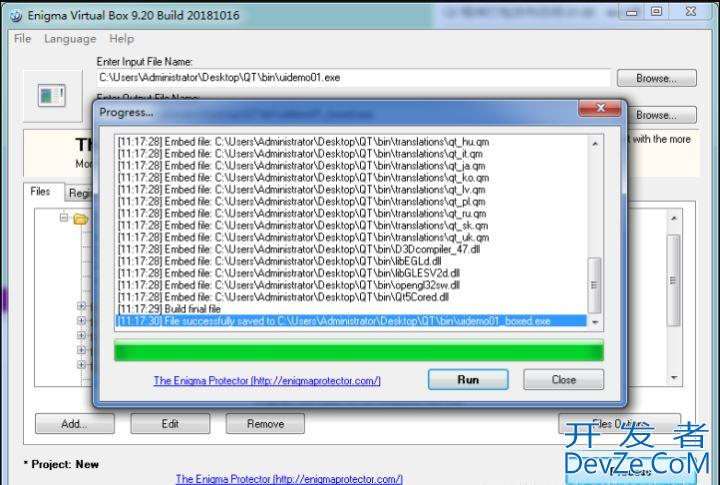Click the input file name field
The height and width of the screenshot is (485, 720).
point(354,78)
